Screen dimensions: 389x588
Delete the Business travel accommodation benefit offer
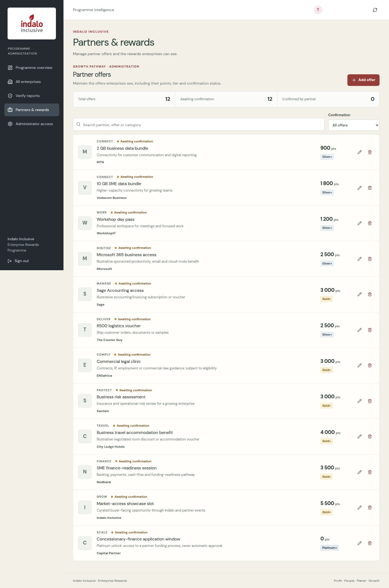[370, 436]
